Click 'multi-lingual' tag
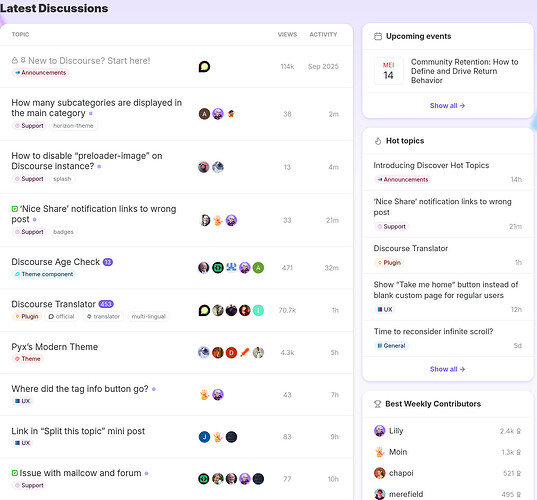The height and width of the screenshot is (500, 537). [x=149, y=316]
